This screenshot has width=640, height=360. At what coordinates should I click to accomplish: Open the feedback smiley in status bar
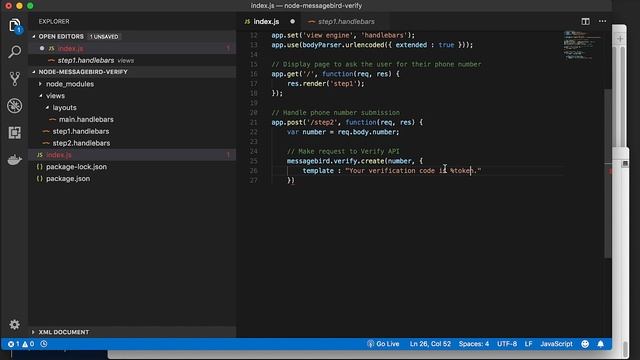(x=585, y=344)
